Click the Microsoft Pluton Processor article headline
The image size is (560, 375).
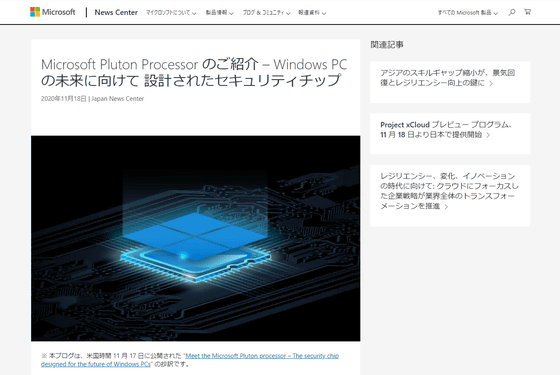[194, 72]
